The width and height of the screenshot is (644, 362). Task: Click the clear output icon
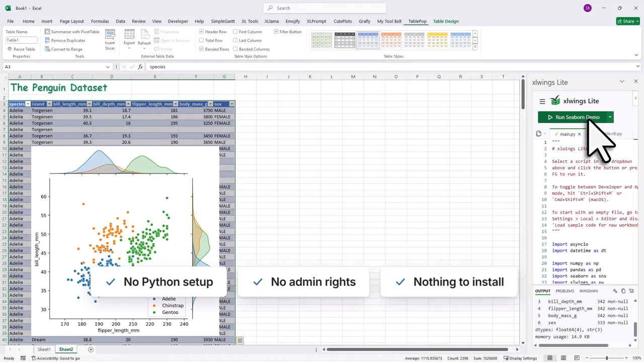pos(631,291)
